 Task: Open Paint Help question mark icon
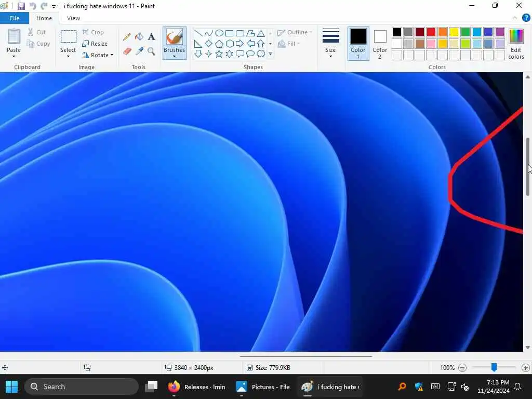526,18
